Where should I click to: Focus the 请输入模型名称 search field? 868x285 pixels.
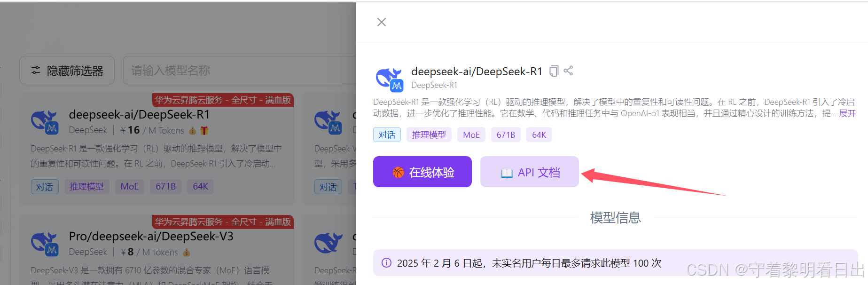click(x=240, y=70)
